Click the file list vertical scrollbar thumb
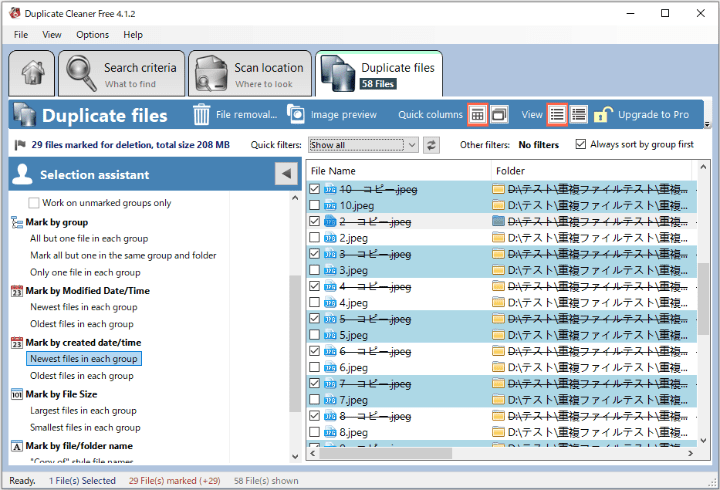The height and width of the screenshot is (490, 720). pos(703,299)
